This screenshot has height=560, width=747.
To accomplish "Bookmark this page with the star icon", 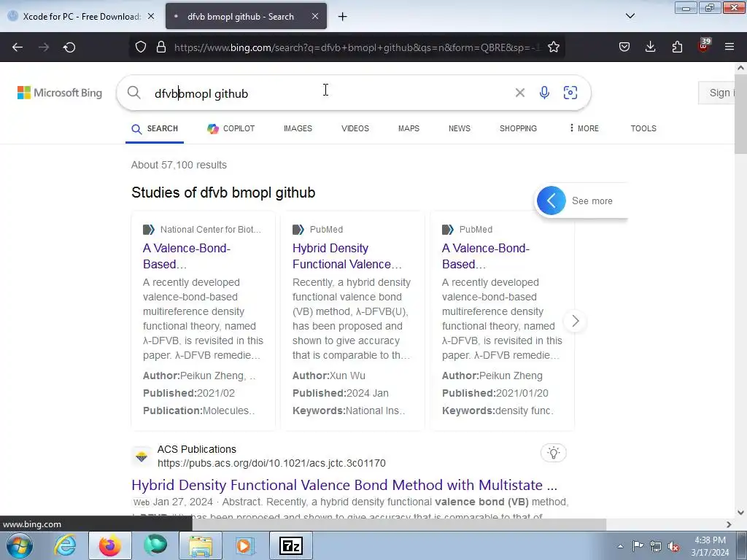I will [554, 47].
